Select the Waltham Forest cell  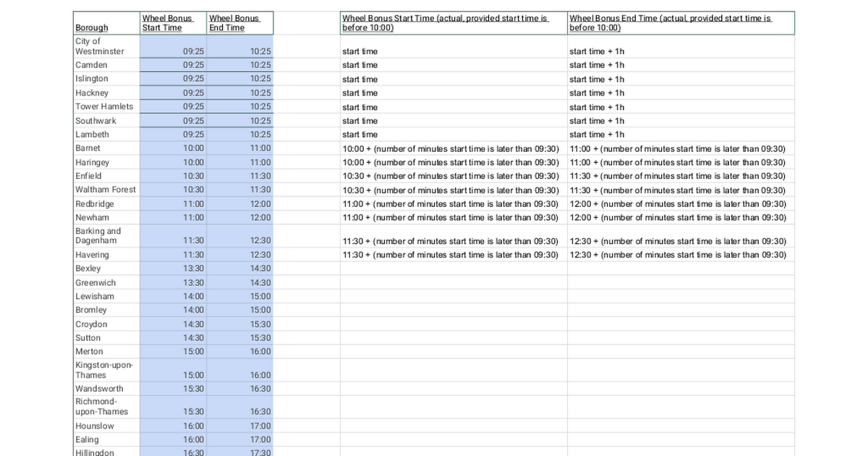[x=106, y=190]
